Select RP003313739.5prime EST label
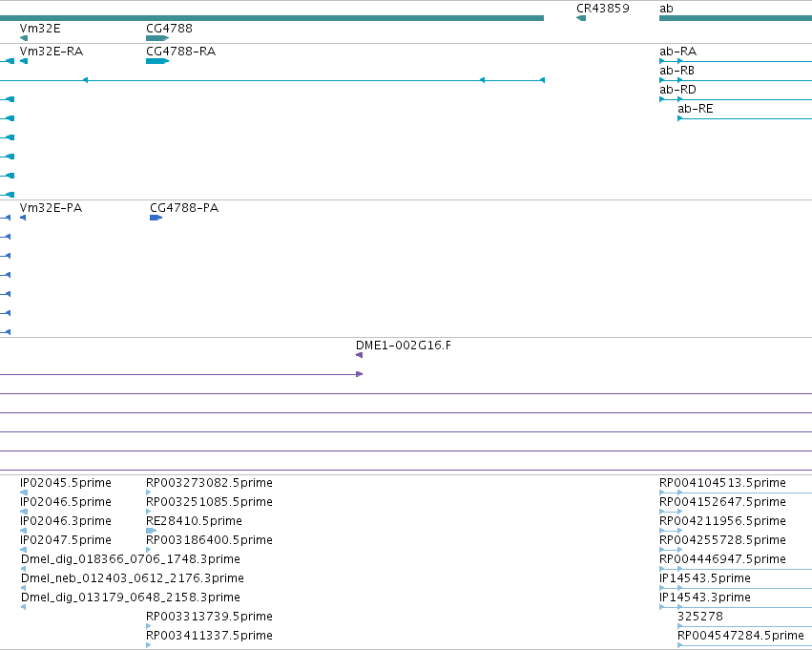812x650 pixels. [209, 617]
